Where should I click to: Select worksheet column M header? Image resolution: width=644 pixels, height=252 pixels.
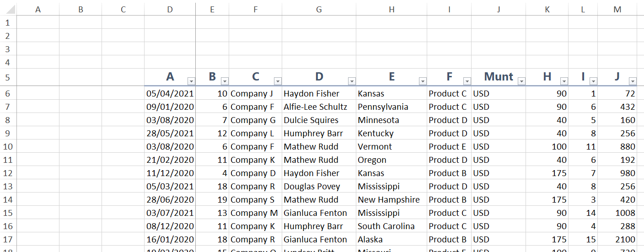[617, 9]
